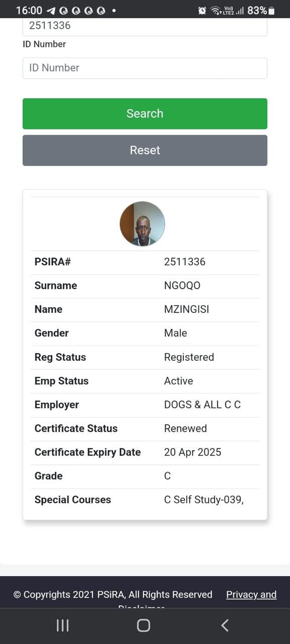
Task: Select the surname value NGOQO
Action: pos(182,286)
